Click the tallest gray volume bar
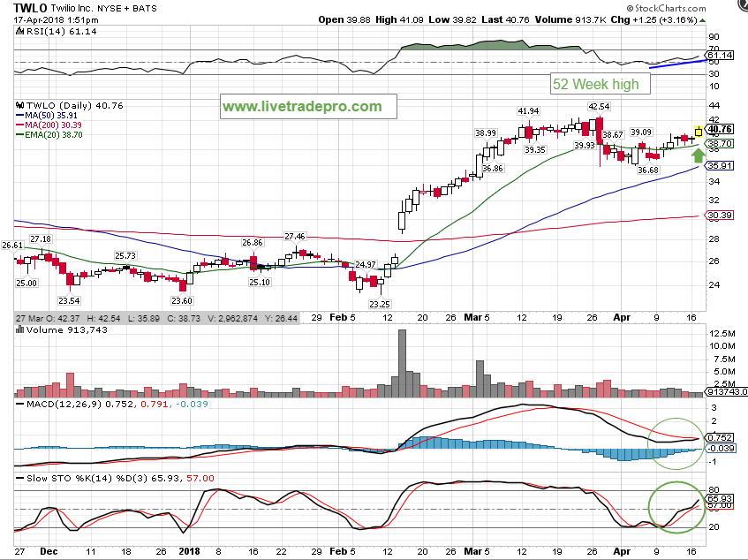This screenshot has height=560, width=748. [403, 363]
